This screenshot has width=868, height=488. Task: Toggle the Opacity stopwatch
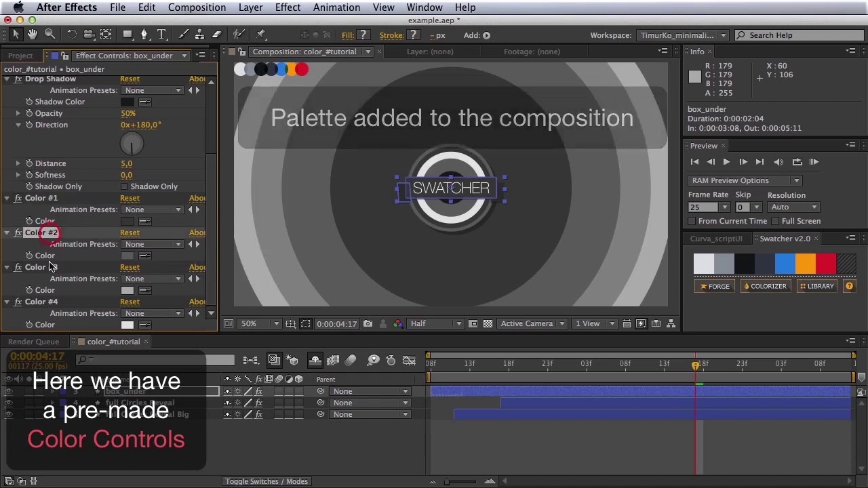[29, 113]
